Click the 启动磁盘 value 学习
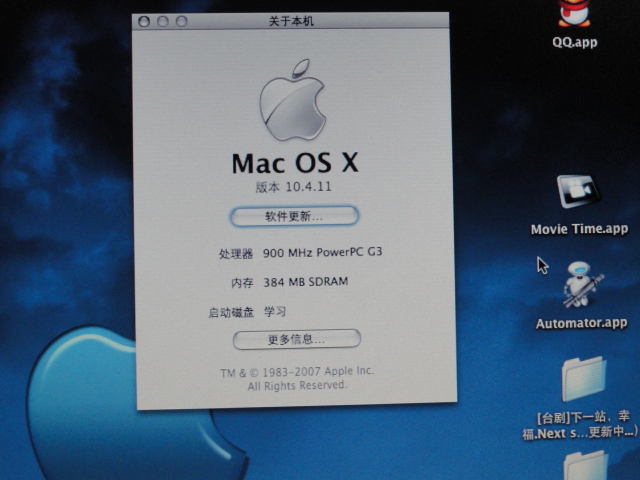 275,312
